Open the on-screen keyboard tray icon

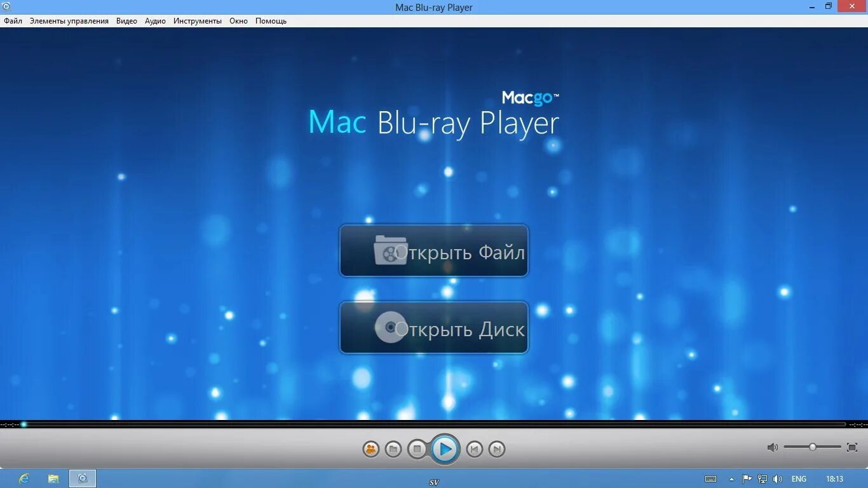(711, 479)
